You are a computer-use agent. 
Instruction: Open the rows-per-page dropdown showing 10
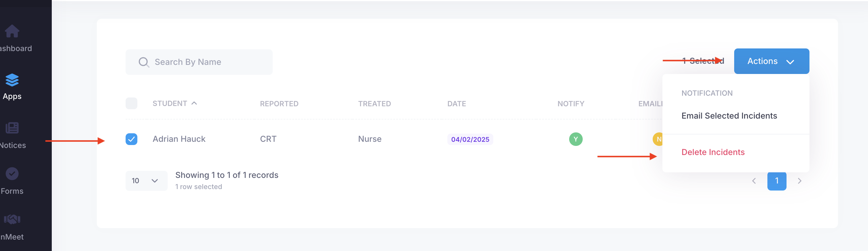(x=146, y=181)
